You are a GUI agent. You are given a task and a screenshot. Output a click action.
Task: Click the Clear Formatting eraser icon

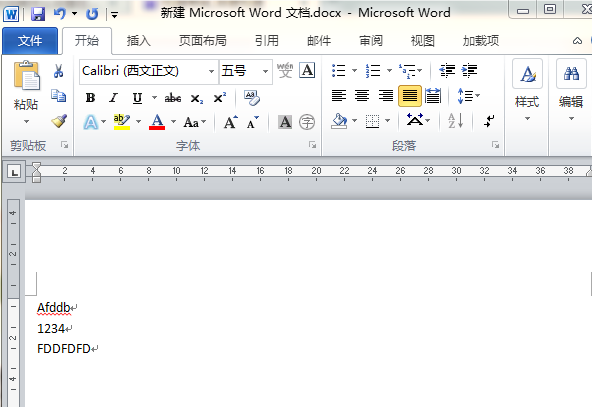251,98
